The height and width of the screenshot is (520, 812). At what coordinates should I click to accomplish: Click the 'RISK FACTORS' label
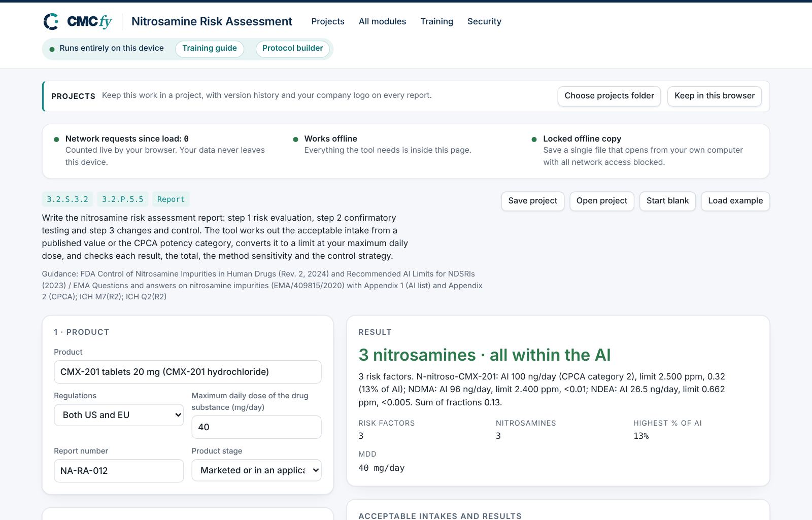tap(387, 423)
